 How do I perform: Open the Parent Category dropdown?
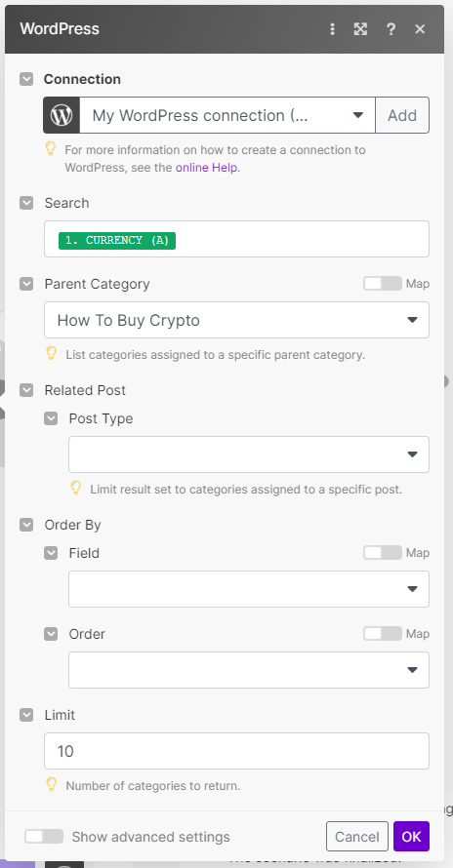(x=237, y=320)
